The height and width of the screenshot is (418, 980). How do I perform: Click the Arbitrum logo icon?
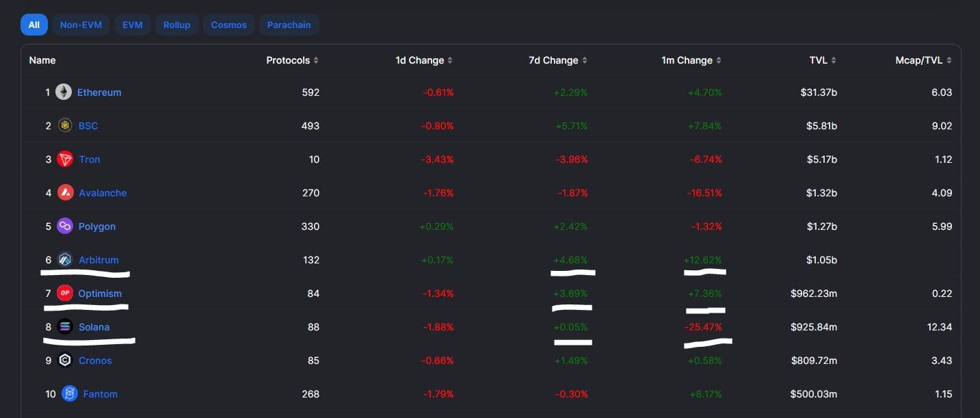click(x=65, y=259)
